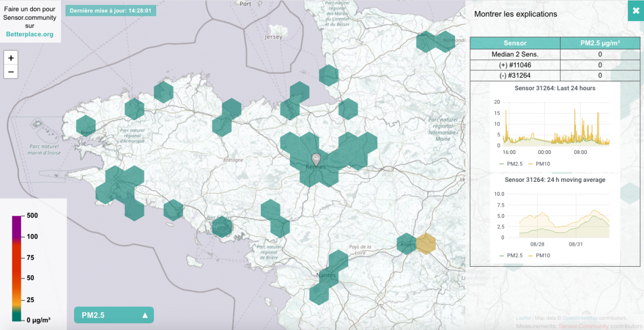
Task: Zoom out using the minus icon
Action: (11, 71)
